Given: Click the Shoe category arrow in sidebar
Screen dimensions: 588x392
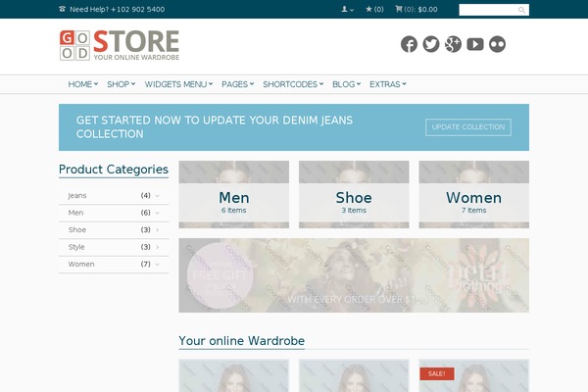Looking at the screenshot, I should (x=158, y=230).
